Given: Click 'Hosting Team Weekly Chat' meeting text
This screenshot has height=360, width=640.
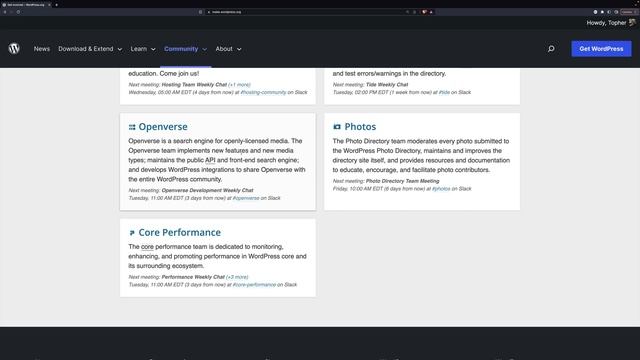Looking at the screenshot, I should [x=194, y=84].
